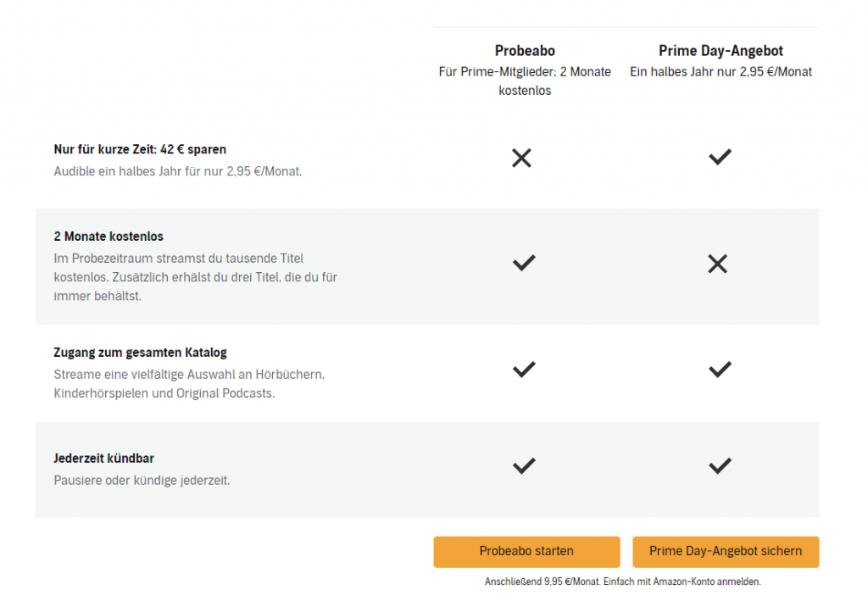Click the Probeabo checkmark in 2 Monate kostenlos row
The width and height of the screenshot is (868, 607).
click(525, 263)
